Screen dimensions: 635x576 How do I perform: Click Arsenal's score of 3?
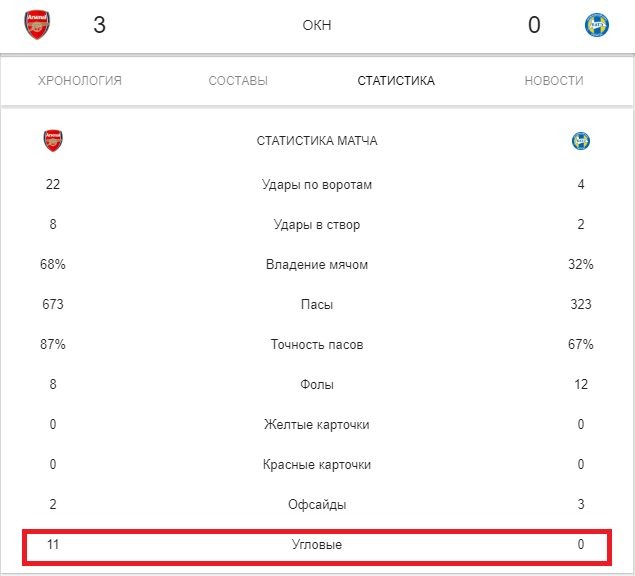coord(99,25)
